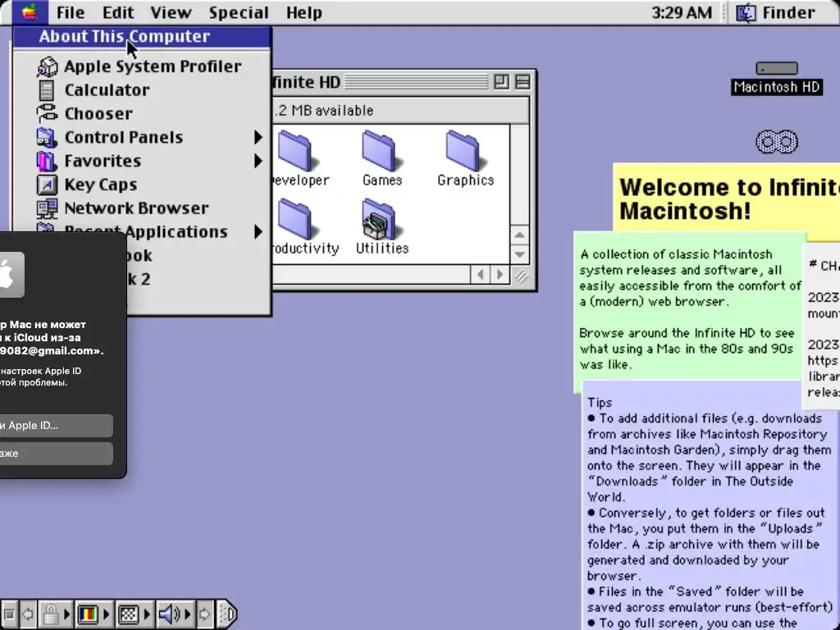Screen dimensions: 840x630
Task: Select the Infinite HD infinity desktop icon
Action: 776,142
